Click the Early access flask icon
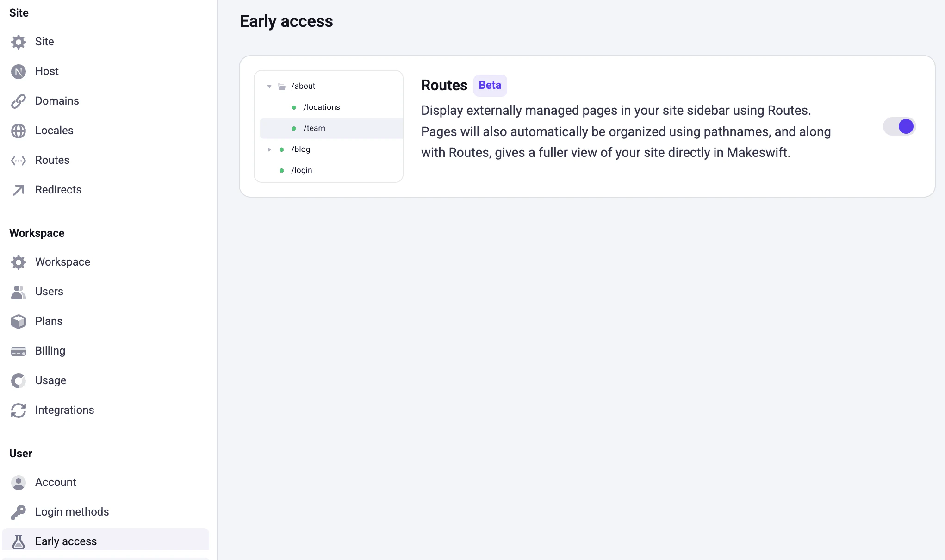This screenshot has height=560, width=945. 18,541
